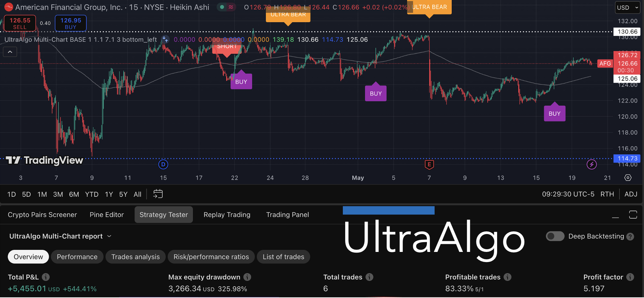Image resolution: width=644 pixels, height=298 pixels.
Task: Click the purple lightning bolt icon
Action: tap(592, 164)
